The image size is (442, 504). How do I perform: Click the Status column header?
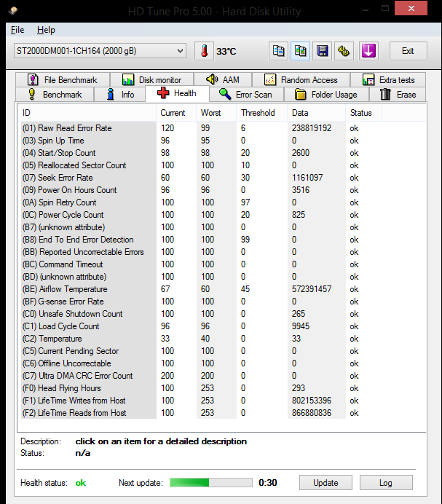pos(364,113)
